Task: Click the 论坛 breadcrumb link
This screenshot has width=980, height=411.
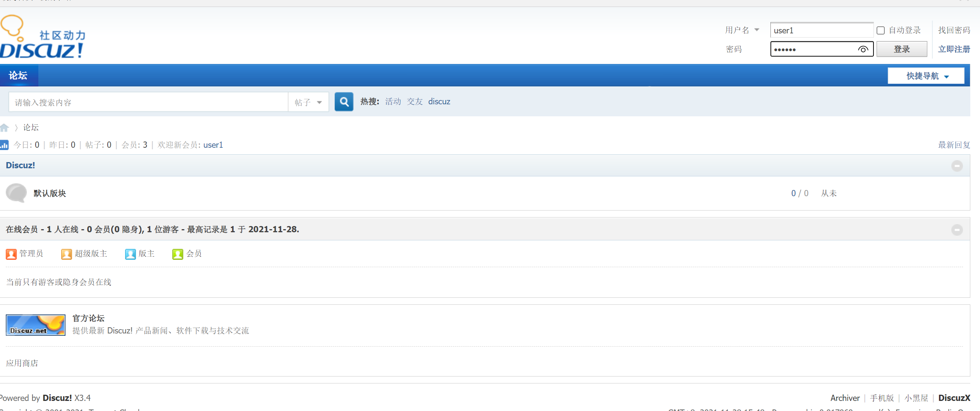Action: coord(31,128)
